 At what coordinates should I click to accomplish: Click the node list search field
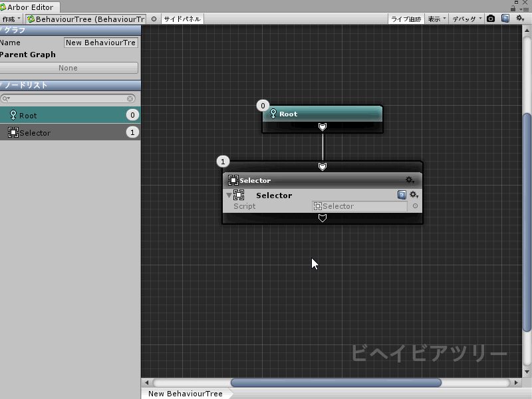pos(69,98)
